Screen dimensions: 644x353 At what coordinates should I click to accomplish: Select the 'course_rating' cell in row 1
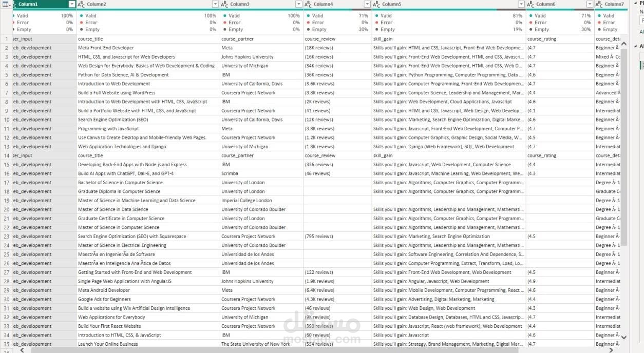pos(560,39)
